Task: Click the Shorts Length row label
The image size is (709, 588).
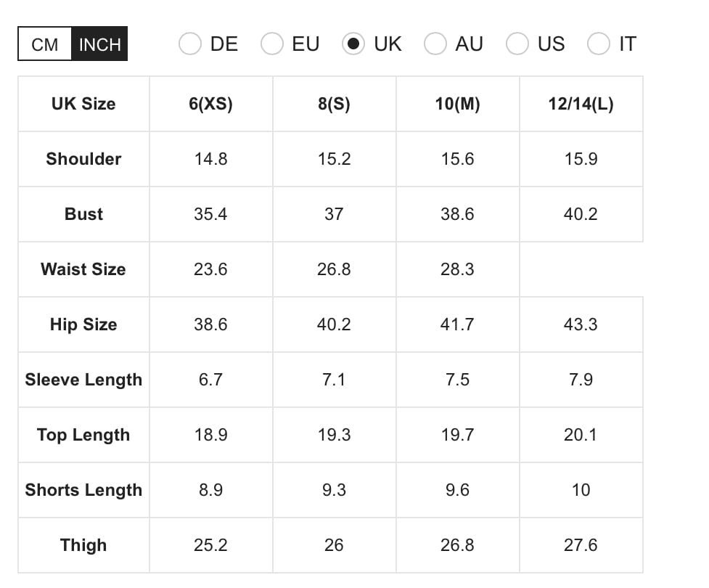Action: click(83, 490)
